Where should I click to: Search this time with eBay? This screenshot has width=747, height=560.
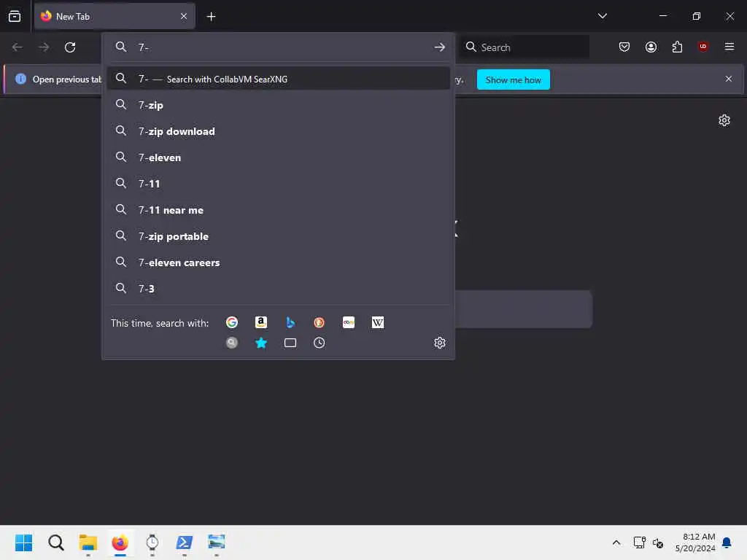coord(348,322)
